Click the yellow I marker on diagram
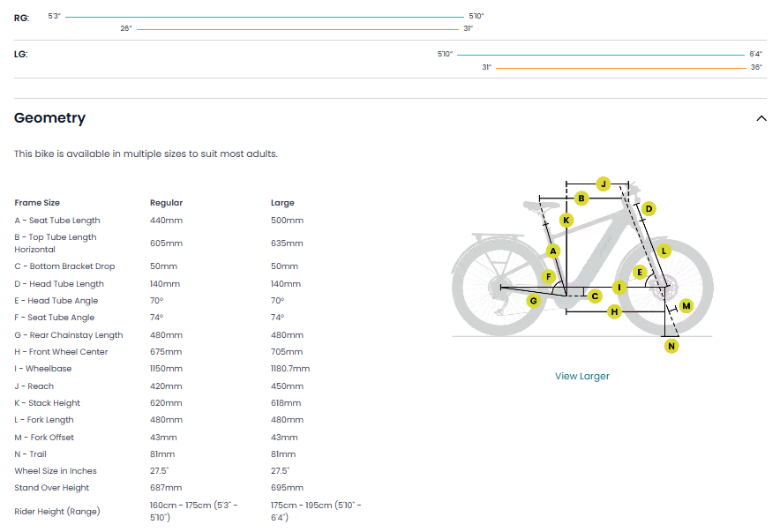780x532 pixels. pyautogui.click(x=619, y=287)
